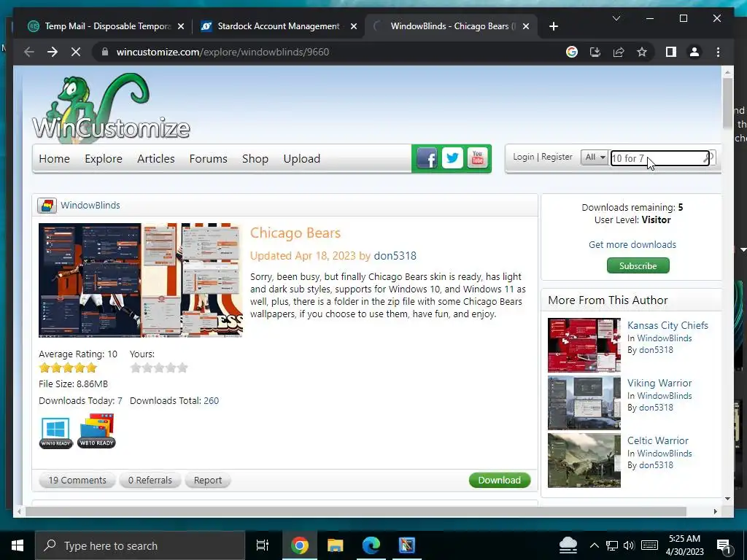Viewport: 747px width, 560px height.
Task: Click the Login link
Action: pyautogui.click(x=523, y=157)
